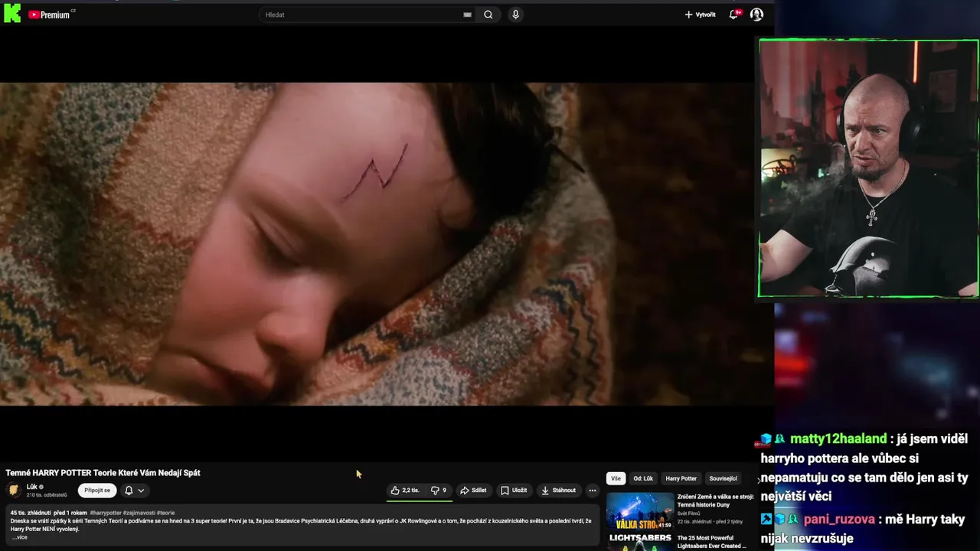Open 'The 25 Most Powerful Lightsabers' title
This screenshot has height=551, width=980.
[711, 541]
